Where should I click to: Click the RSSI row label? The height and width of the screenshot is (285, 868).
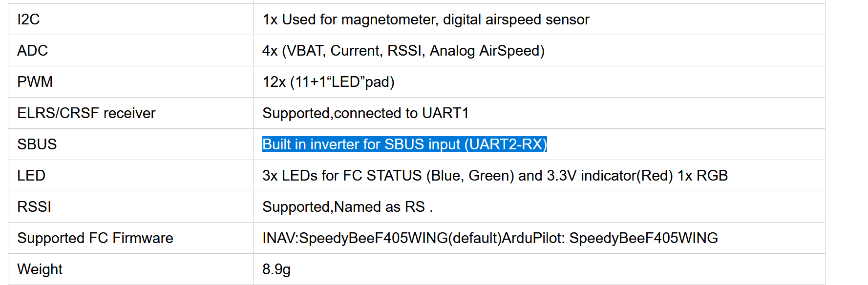(x=34, y=207)
